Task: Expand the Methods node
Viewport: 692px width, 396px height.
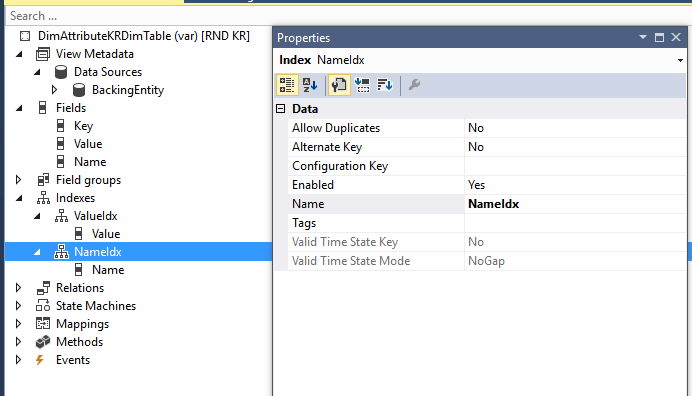Action: tap(18, 342)
